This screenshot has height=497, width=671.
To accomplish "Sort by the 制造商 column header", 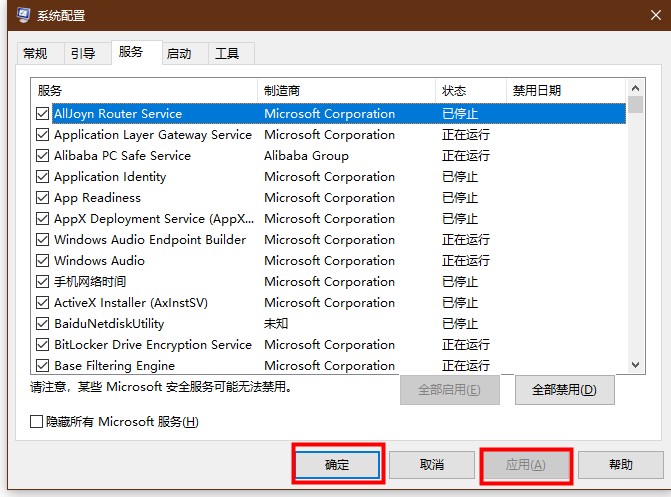I will (345, 90).
